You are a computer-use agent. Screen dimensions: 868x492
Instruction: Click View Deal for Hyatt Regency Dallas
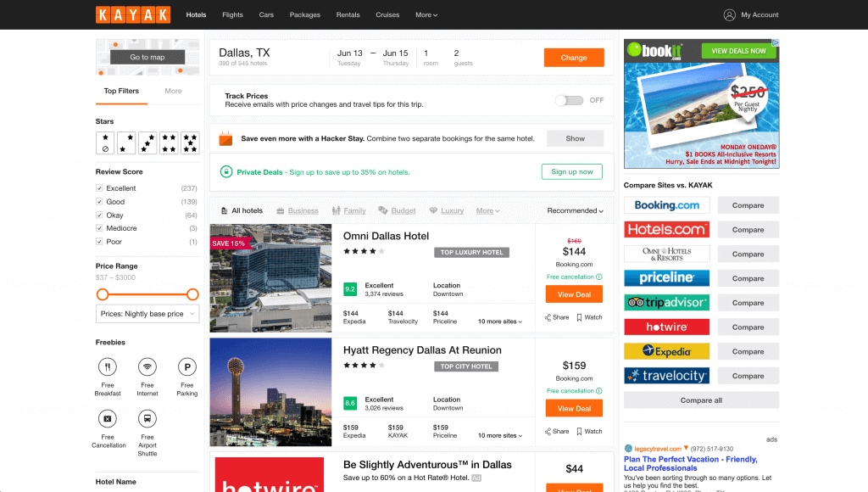574,408
